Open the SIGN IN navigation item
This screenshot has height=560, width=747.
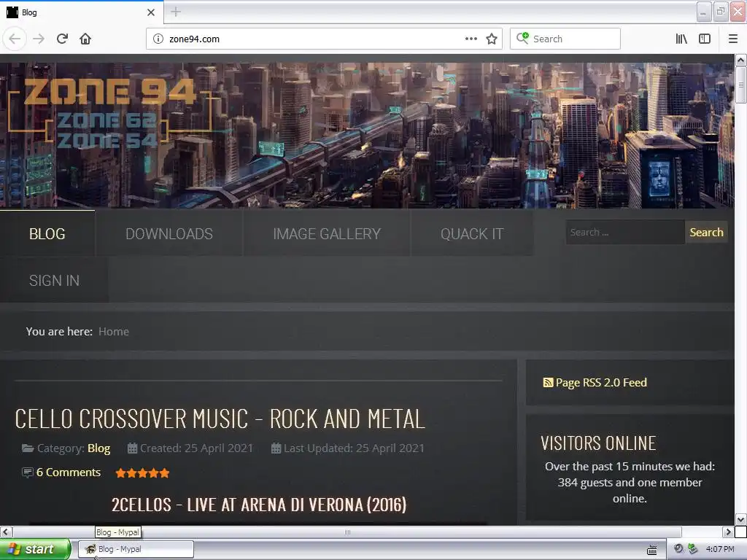point(54,281)
